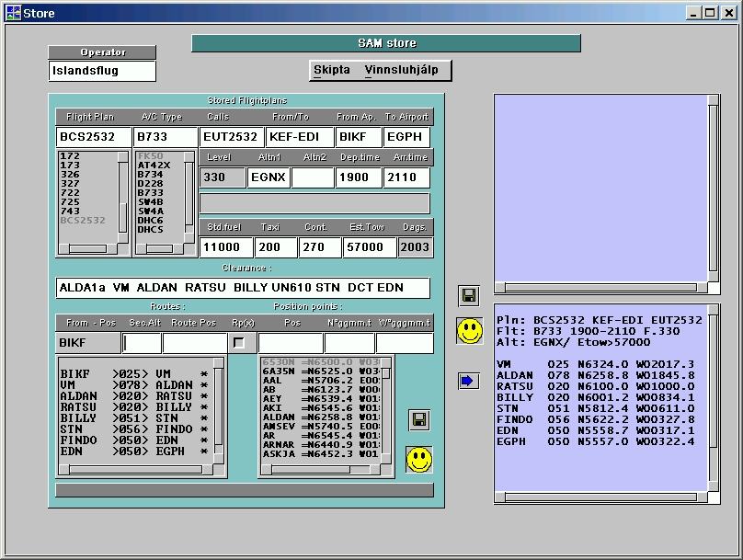
Task: Click the Operator field showing Islandsflug
Action: [102, 71]
